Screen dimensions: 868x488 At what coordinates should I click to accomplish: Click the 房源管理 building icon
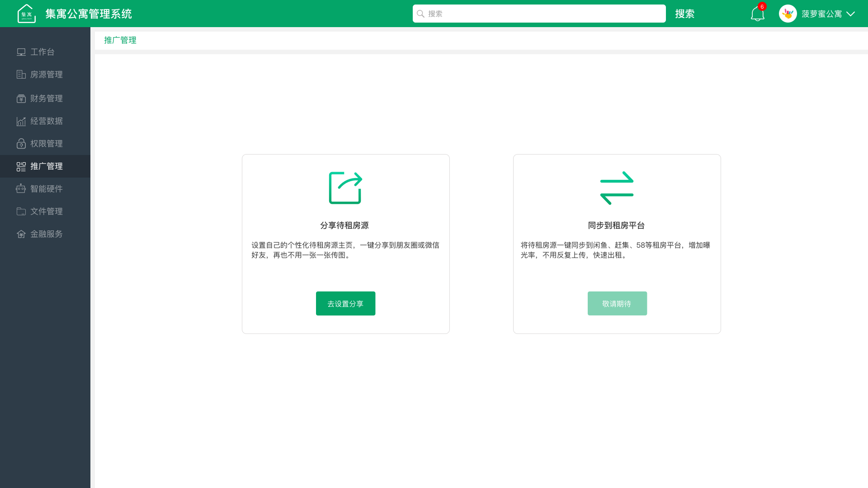coord(21,75)
